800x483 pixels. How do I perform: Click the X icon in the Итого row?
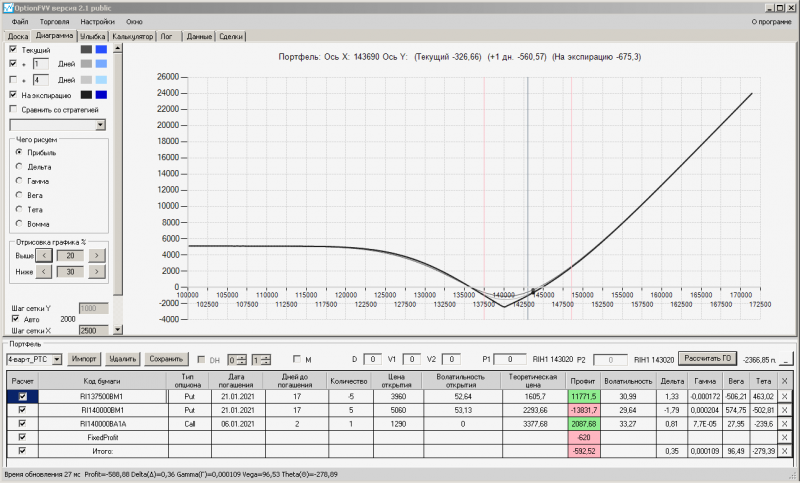click(x=785, y=451)
